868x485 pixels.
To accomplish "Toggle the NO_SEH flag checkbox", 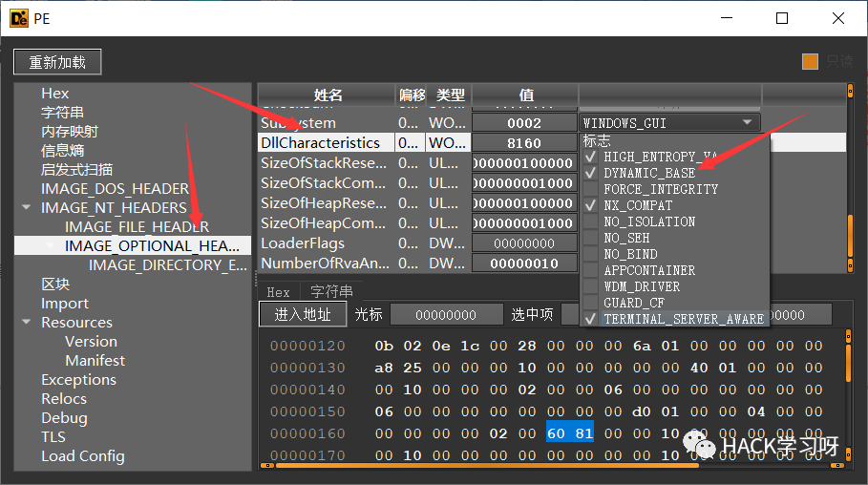I will 591,238.
